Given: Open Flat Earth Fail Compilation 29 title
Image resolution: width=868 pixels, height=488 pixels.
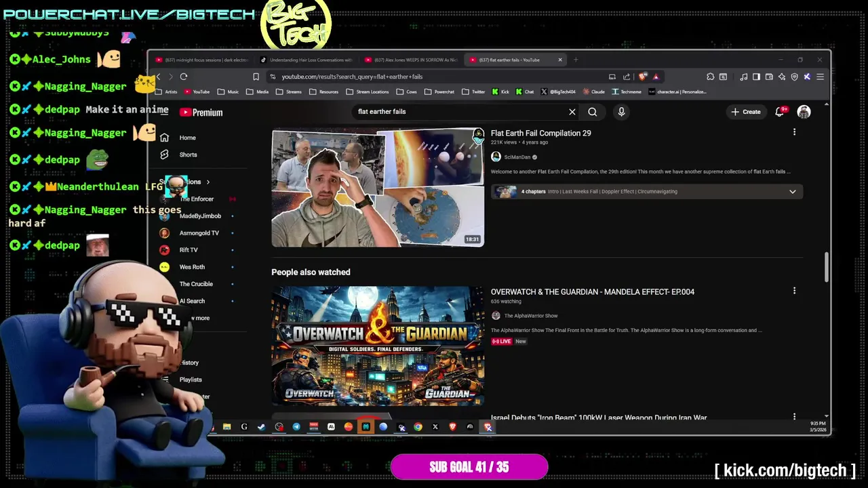Looking at the screenshot, I should (x=541, y=134).
